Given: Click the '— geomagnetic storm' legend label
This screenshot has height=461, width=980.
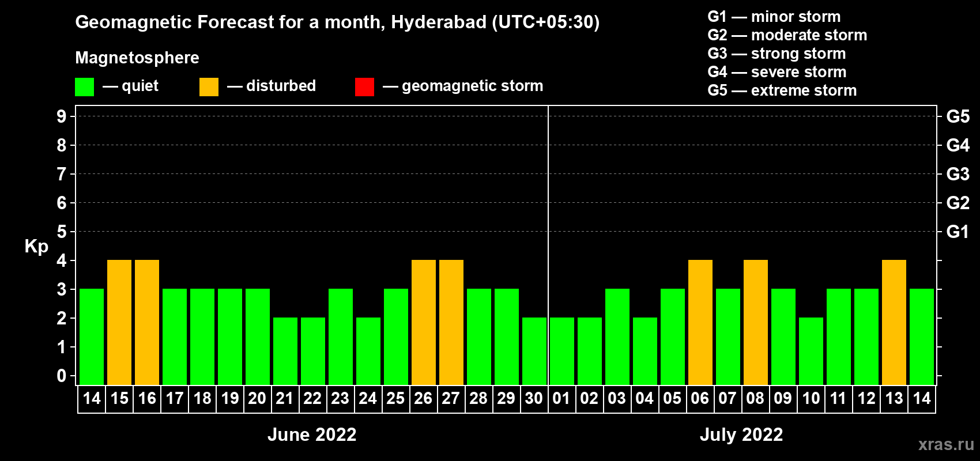Looking at the screenshot, I should click(x=463, y=86).
